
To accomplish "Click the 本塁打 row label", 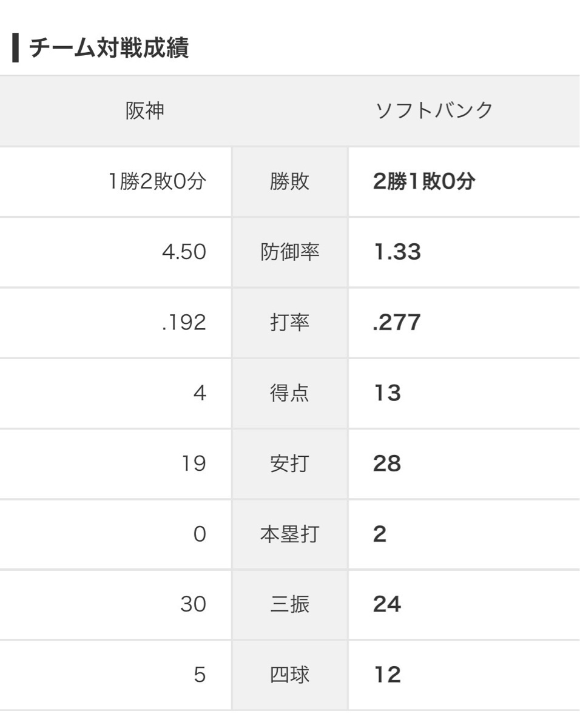I will coord(289,534).
